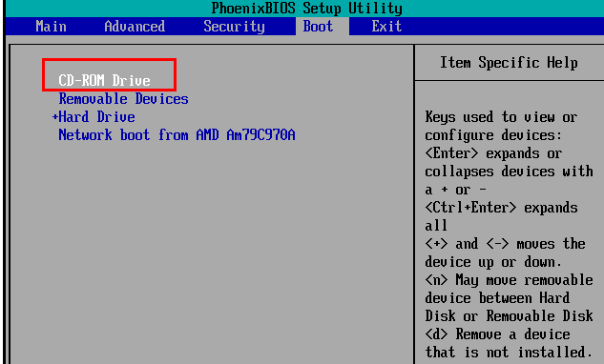Click the <Ctrl+Enter> expands hint
This screenshot has width=604, height=364.
coord(501,208)
